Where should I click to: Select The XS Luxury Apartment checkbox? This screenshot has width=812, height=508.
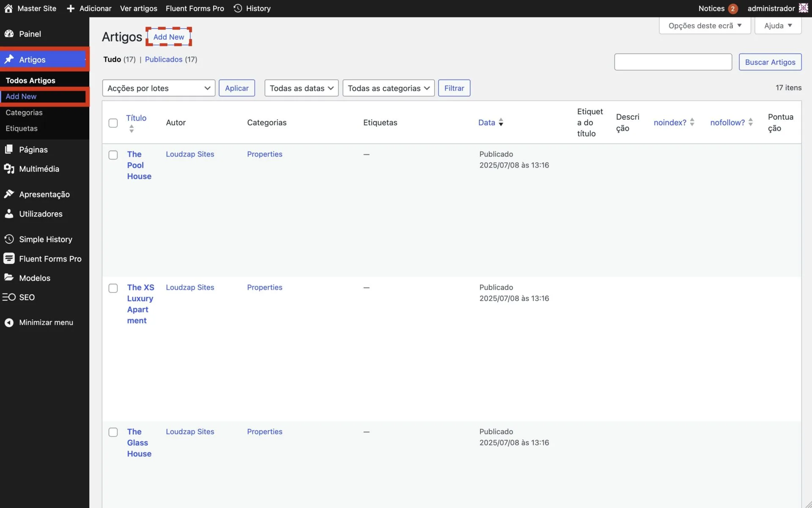click(113, 288)
